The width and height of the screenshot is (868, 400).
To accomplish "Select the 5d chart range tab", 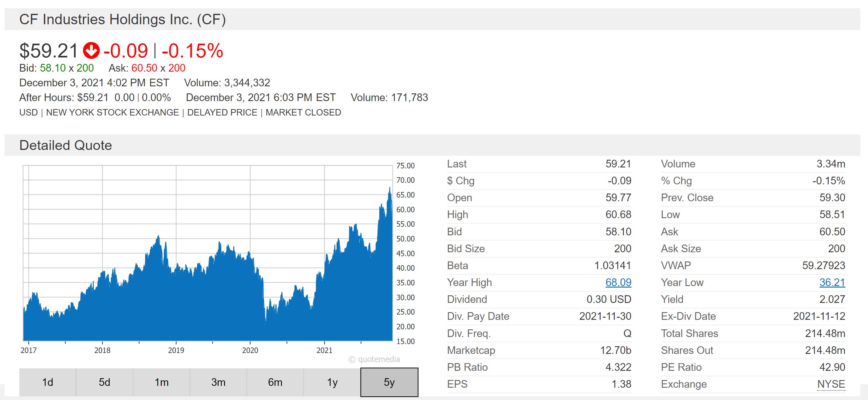I will click(105, 382).
